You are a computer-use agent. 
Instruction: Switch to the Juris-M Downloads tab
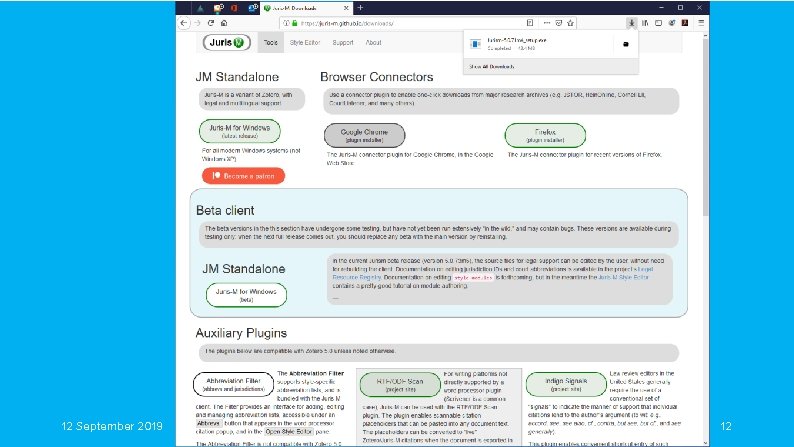click(x=306, y=8)
